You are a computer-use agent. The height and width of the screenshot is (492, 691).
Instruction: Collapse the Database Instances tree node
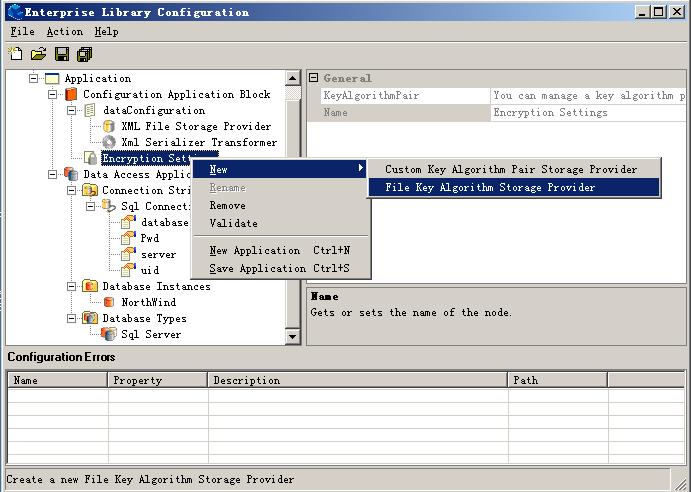72,286
